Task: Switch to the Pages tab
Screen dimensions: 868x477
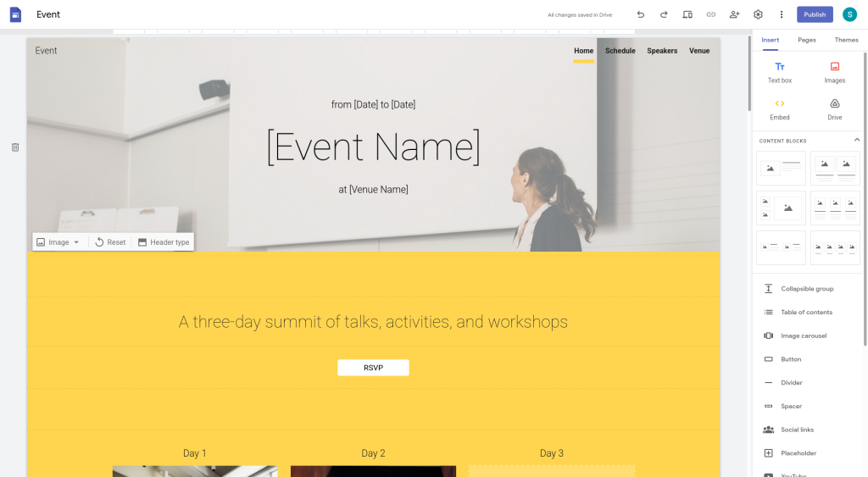Action: pyautogui.click(x=807, y=40)
